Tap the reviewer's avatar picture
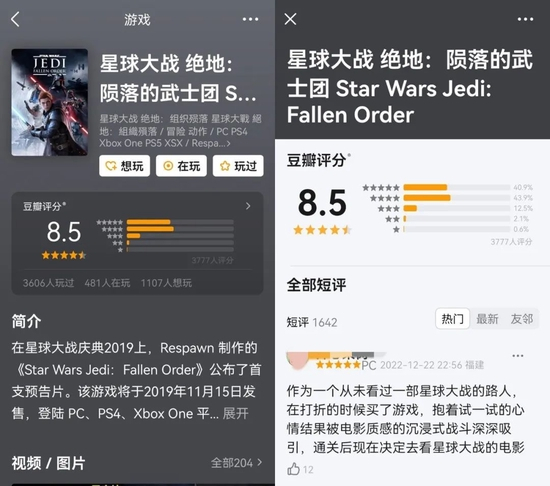This screenshot has width=550, height=486. (297, 361)
